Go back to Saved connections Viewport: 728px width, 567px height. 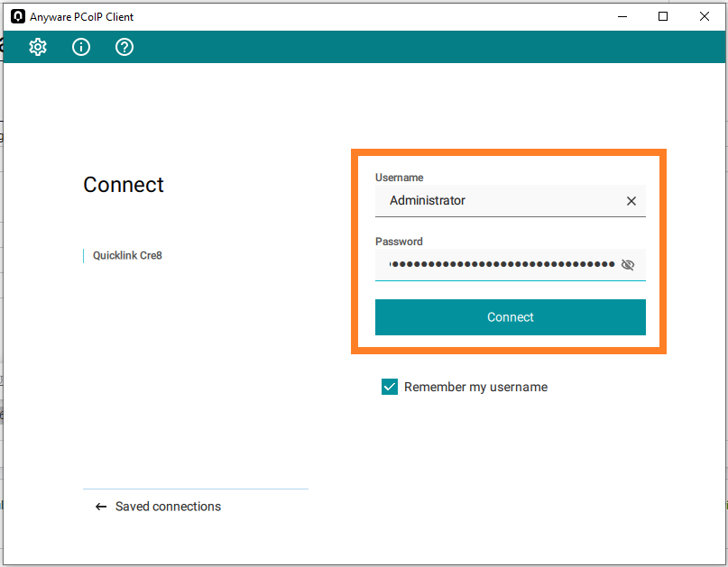pos(168,507)
